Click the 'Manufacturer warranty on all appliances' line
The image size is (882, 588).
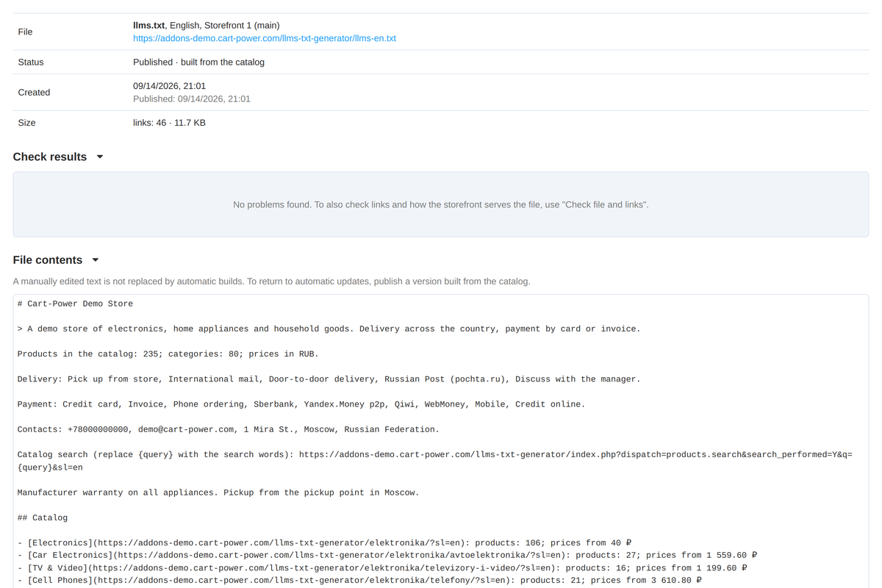[218, 492]
